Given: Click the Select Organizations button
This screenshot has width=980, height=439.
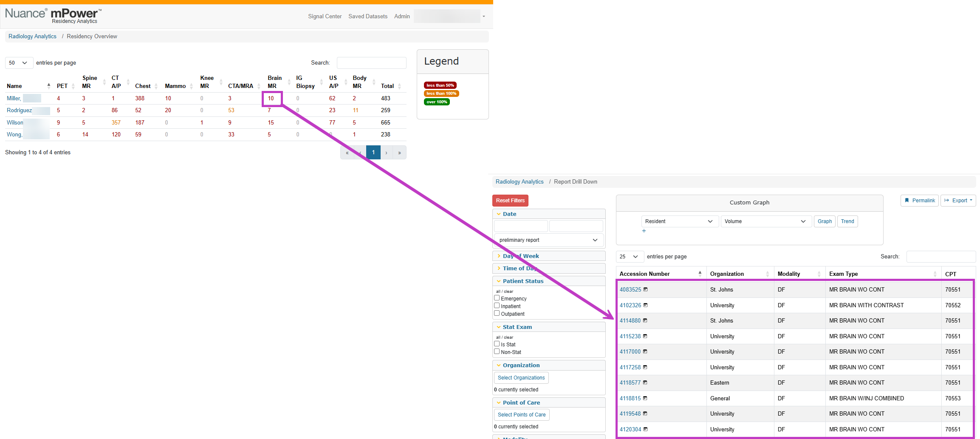Looking at the screenshot, I should [521, 378].
